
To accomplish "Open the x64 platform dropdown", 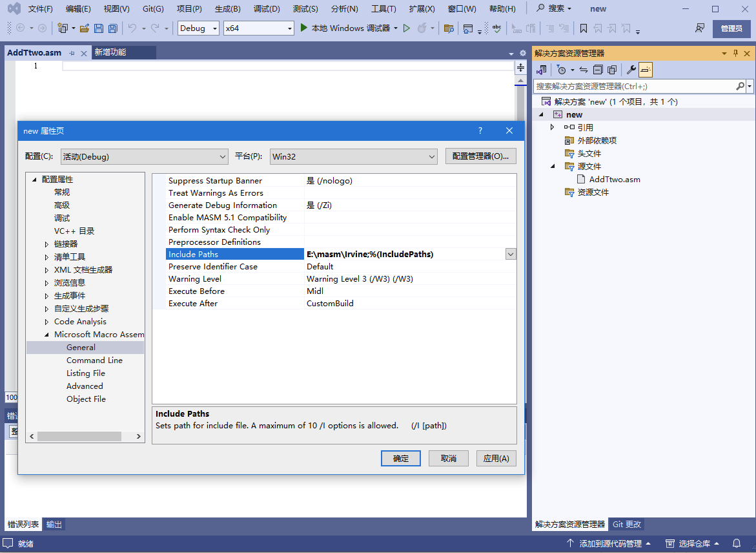I will click(258, 28).
